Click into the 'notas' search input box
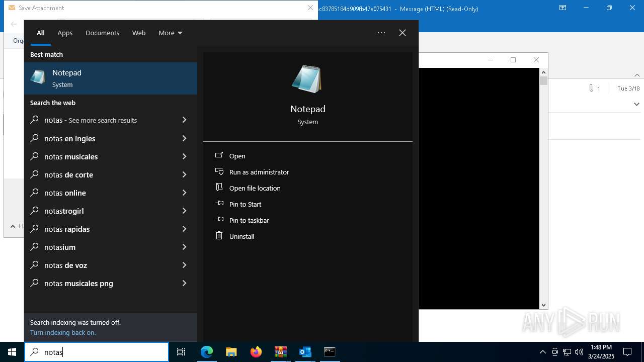The width and height of the screenshot is (644, 362). click(x=97, y=352)
